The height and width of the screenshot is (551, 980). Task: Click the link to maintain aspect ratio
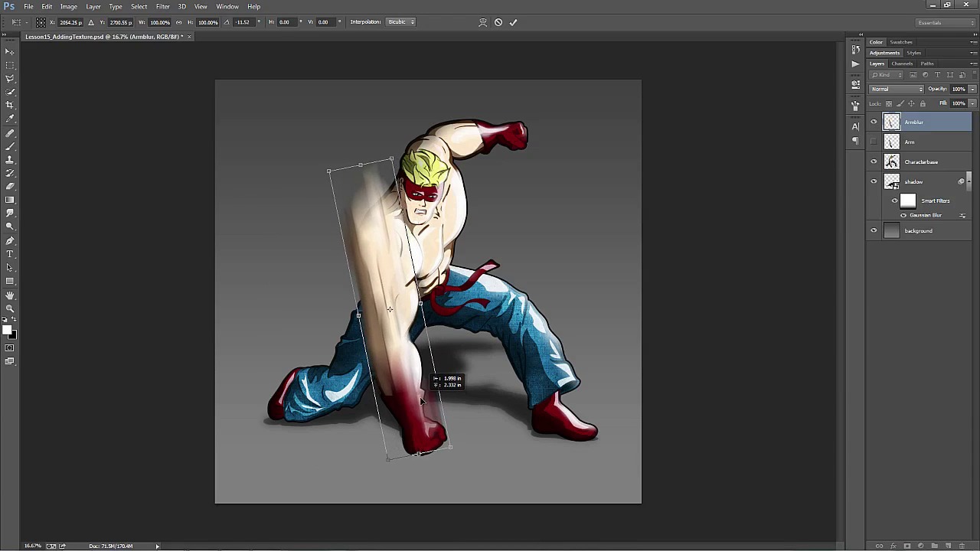pos(178,22)
